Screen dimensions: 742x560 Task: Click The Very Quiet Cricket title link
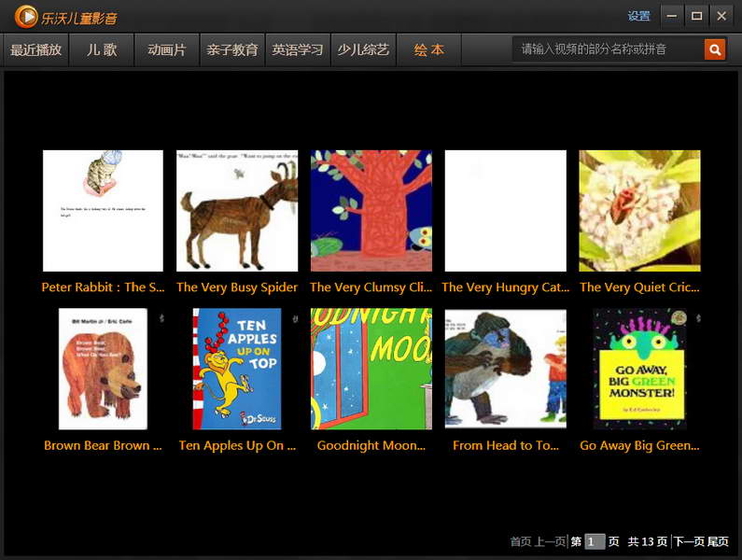[639, 287]
